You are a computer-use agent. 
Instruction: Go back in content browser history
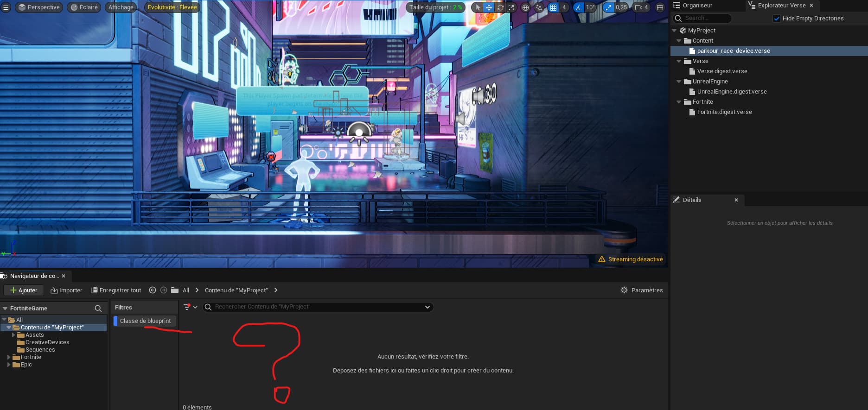152,290
